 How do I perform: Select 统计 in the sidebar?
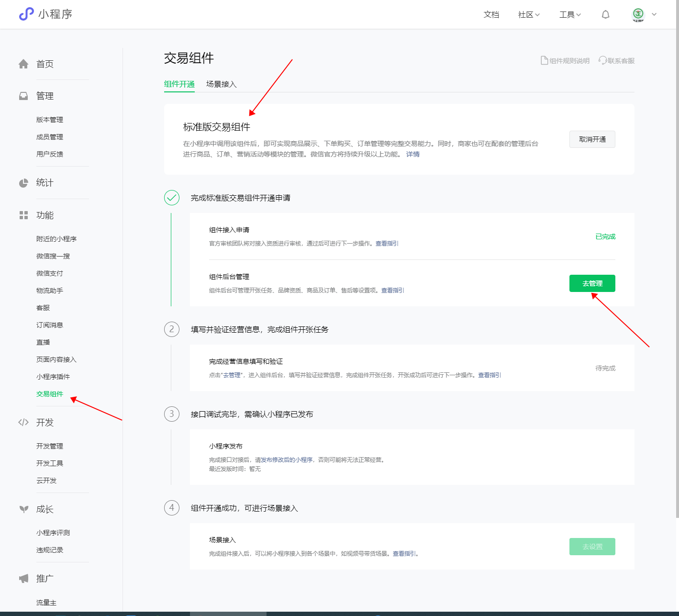pos(45,183)
